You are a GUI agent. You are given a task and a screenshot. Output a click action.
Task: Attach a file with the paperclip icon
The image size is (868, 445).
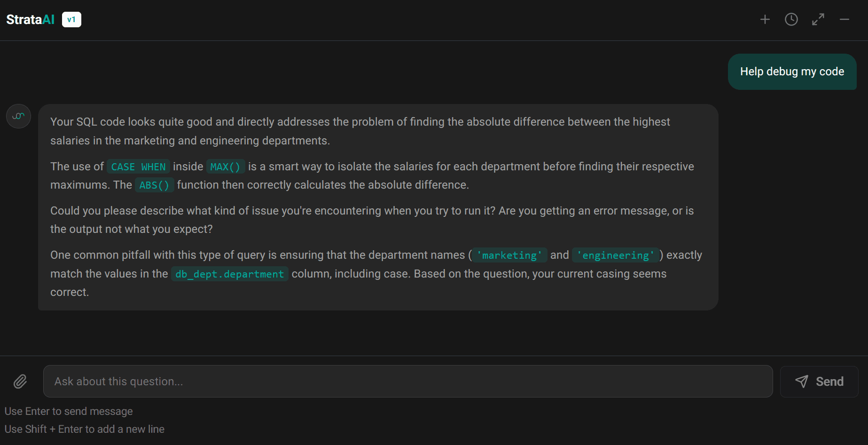point(20,381)
